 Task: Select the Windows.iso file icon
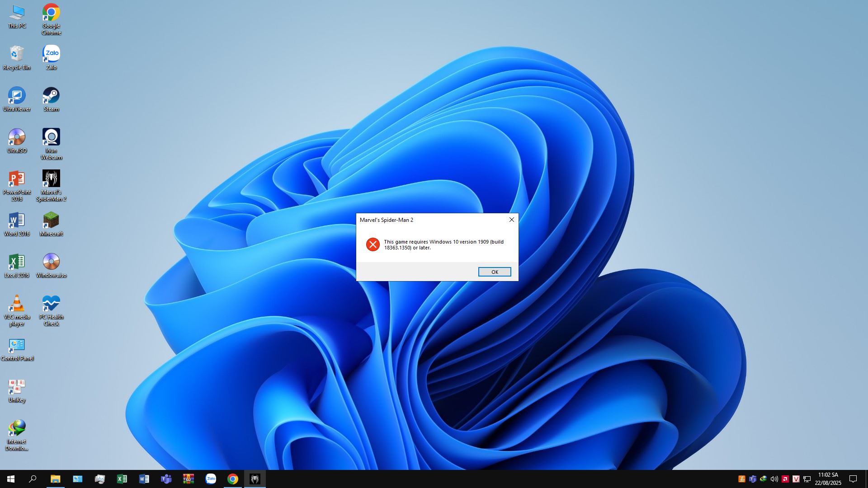pos(51,263)
